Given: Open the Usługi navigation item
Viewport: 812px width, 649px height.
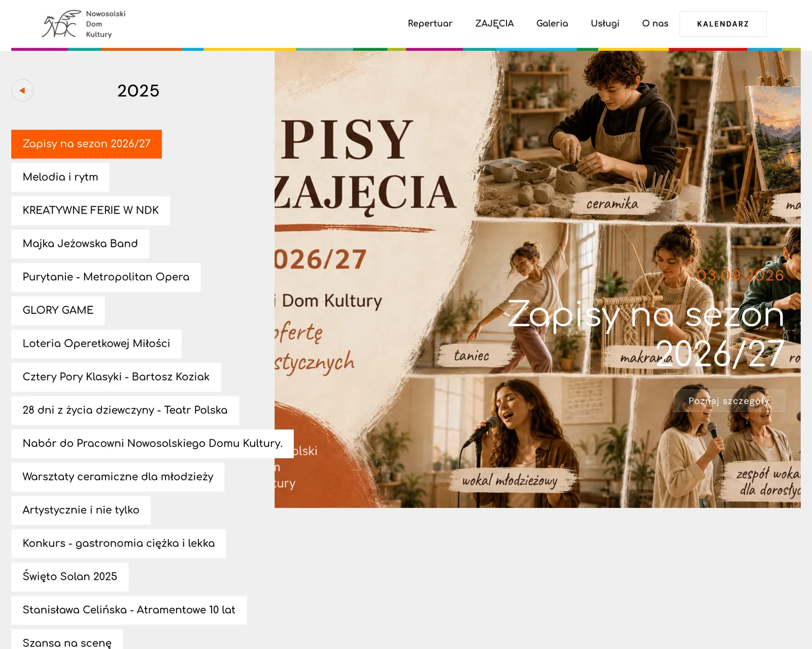Looking at the screenshot, I should (x=605, y=23).
